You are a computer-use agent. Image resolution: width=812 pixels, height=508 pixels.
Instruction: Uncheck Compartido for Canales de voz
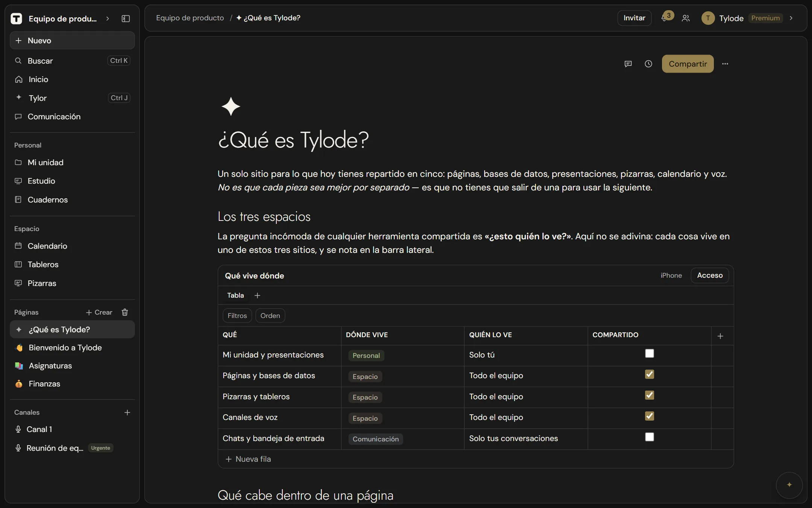pyautogui.click(x=650, y=416)
